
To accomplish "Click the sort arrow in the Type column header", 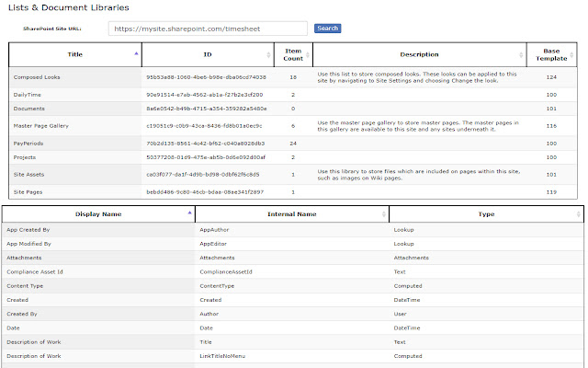I will coord(578,213).
